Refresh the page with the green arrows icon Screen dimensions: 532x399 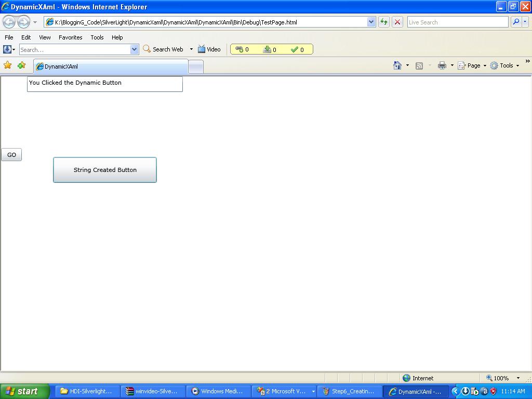tap(384, 22)
